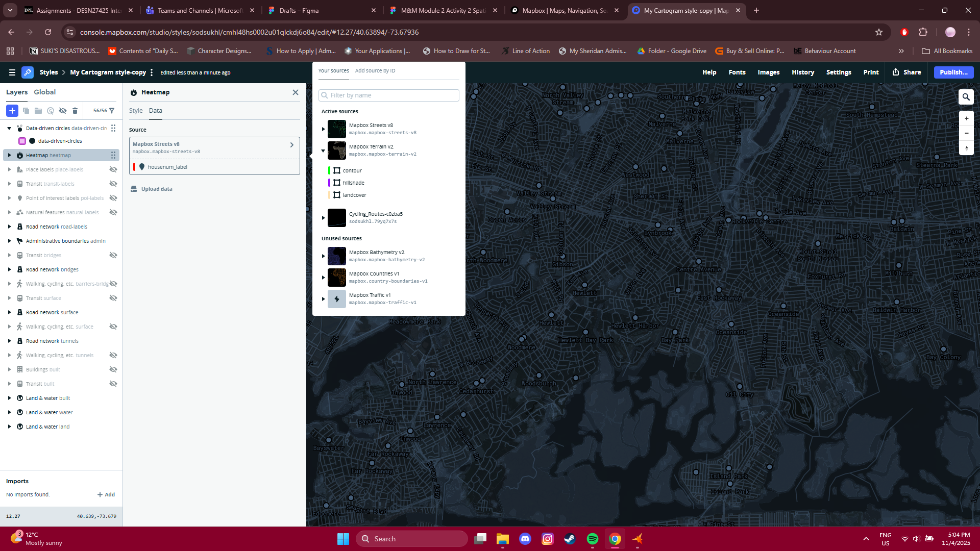Click the pink color swatch of data-driven-circles
The image size is (980, 551).
pos(22,141)
